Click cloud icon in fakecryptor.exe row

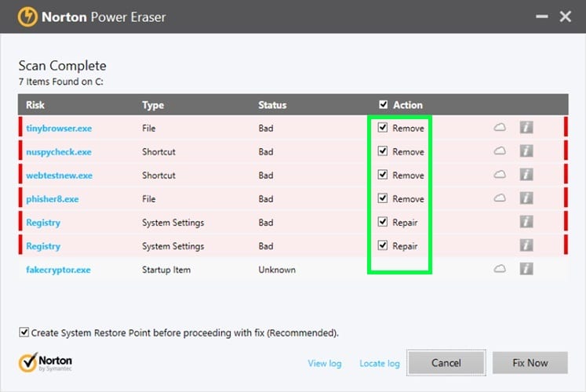coord(500,269)
